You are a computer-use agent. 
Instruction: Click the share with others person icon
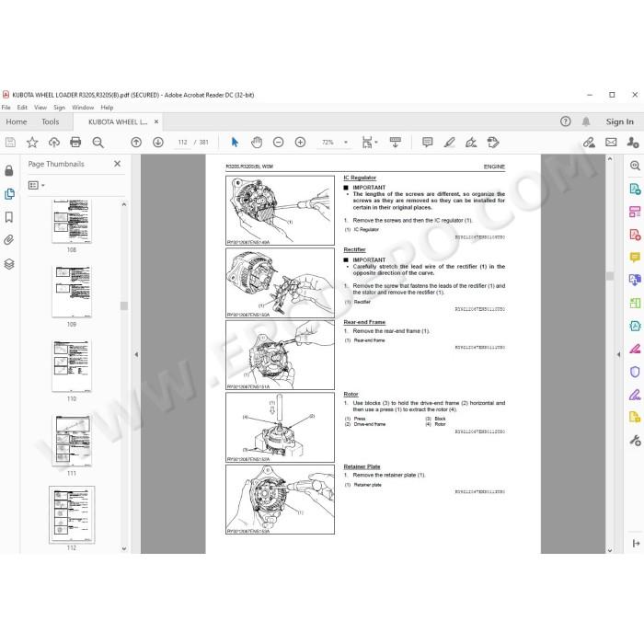(x=633, y=143)
